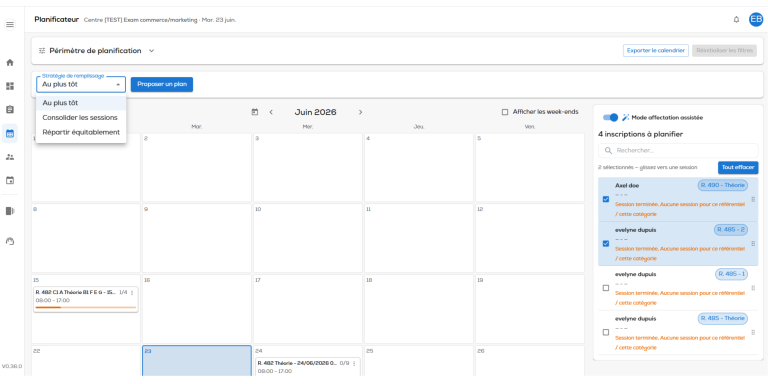Click '4 inscriptions à planifier' heading
Image resolution: width=768 pixels, height=384 pixels.
click(x=640, y=134)
